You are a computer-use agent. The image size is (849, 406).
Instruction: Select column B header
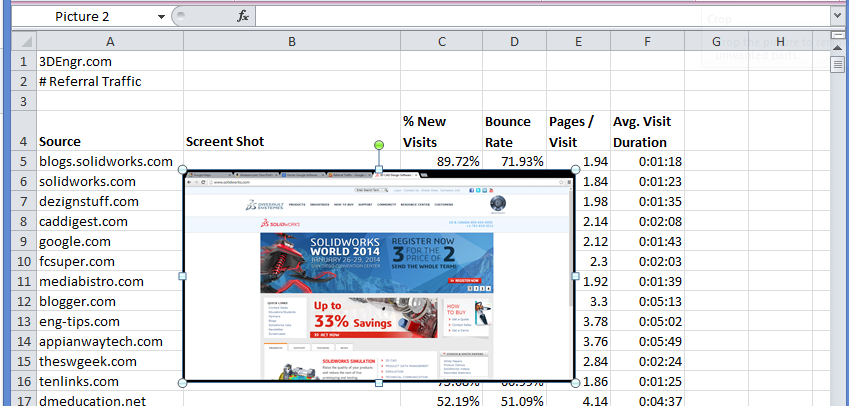pos(292,41)
